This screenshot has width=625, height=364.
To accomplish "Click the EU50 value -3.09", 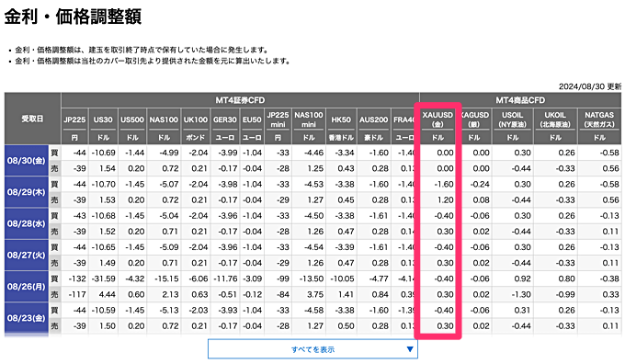I will tap(252, 279).
